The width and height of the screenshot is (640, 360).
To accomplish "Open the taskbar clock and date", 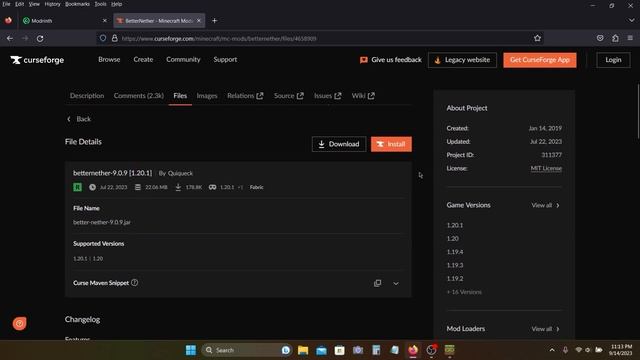I will tap(621, 350).
